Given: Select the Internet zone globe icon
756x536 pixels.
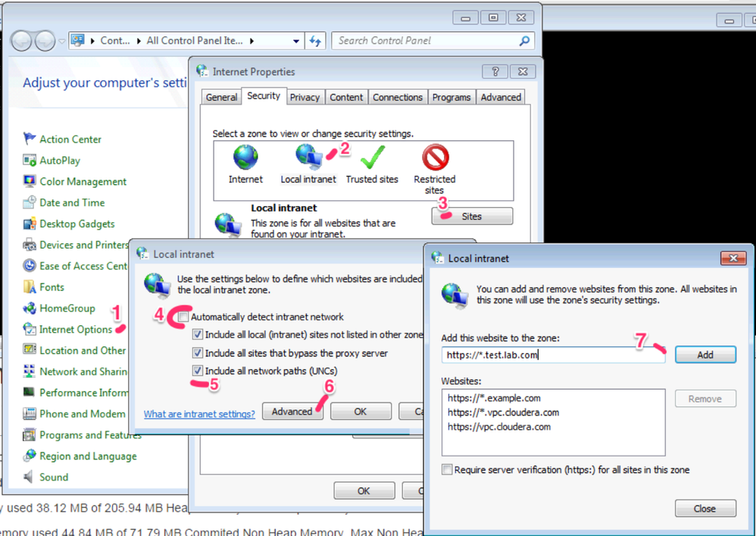Looking at the screenshot, I should click(245, 157).
